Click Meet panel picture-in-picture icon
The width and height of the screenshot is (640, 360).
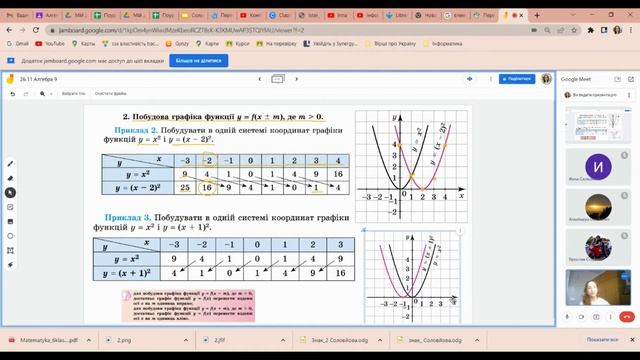618,79
